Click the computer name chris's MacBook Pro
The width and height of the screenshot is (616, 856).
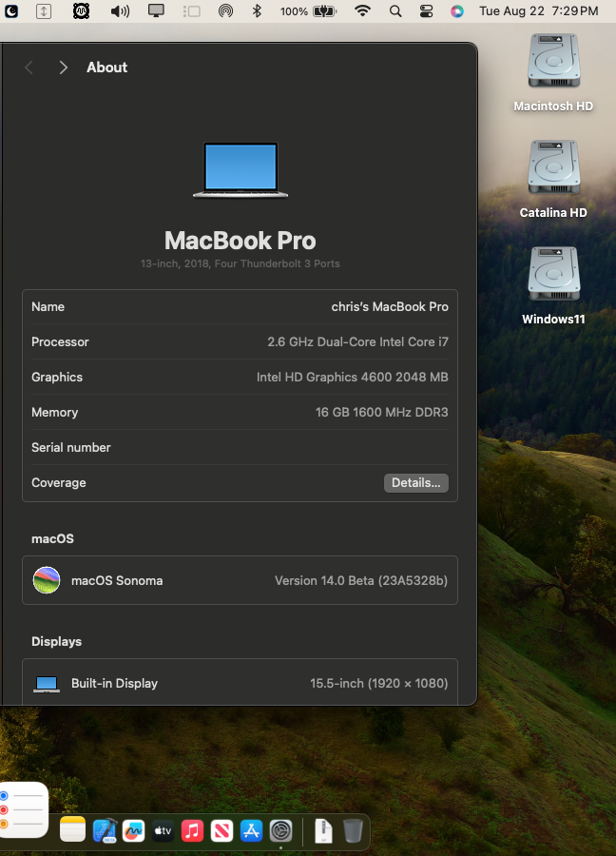[390, 307]
